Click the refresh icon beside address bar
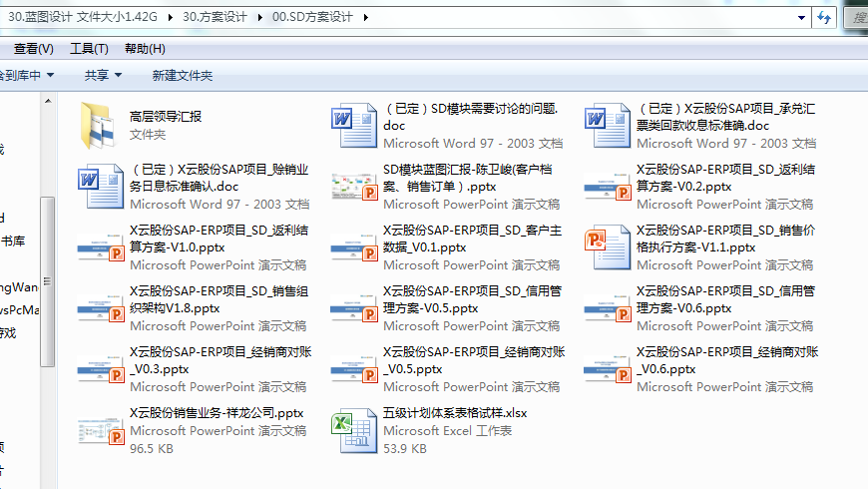 pyautogui.click(x=824, y=18)
